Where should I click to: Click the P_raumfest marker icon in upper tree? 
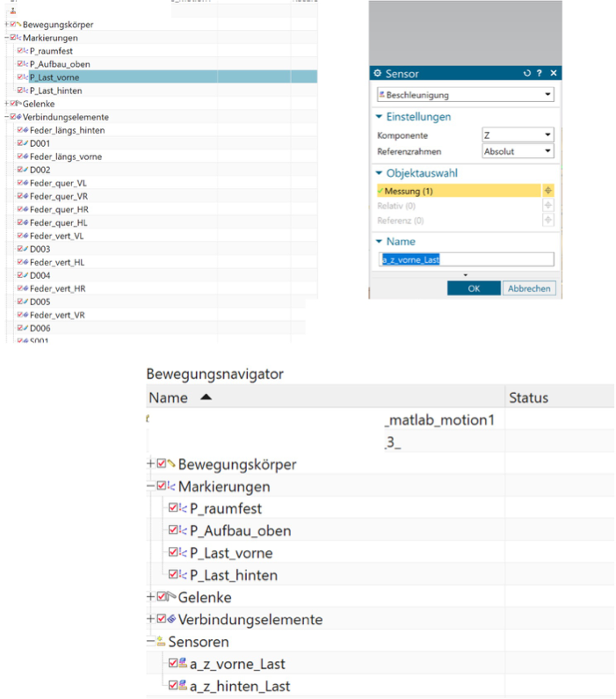25,51
